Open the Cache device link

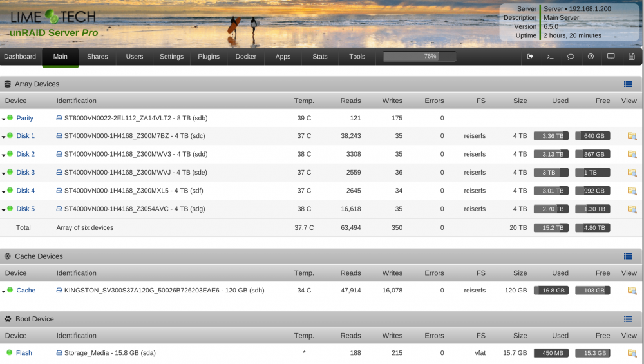pyautogui.click(x=26, y=291)
